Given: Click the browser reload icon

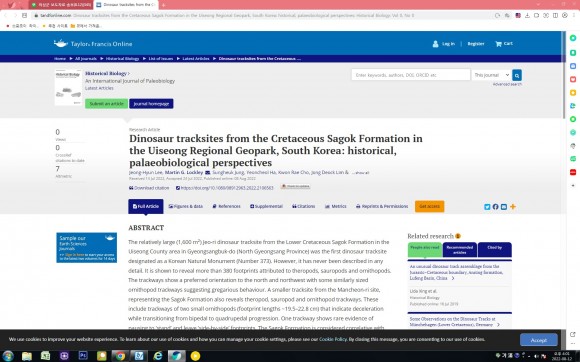Looking at the screenshot, I should pos(497,16).
